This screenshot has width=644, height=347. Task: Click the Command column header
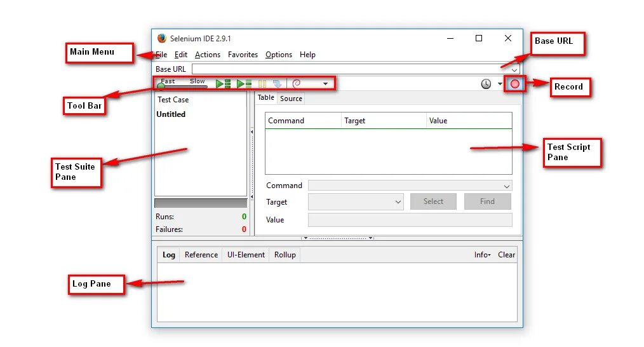pyautogui.click(x=303, y=121)
